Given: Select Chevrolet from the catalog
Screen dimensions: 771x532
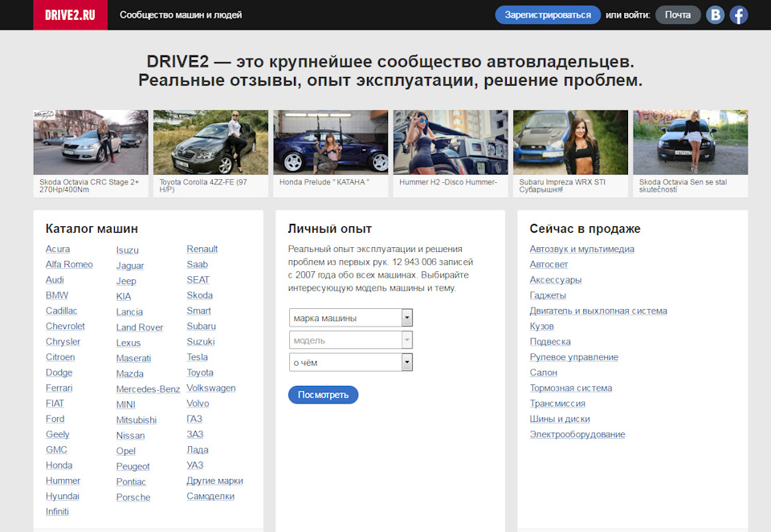Looking at the screenshot, I should pyautogui.click(x=65, y=326).
